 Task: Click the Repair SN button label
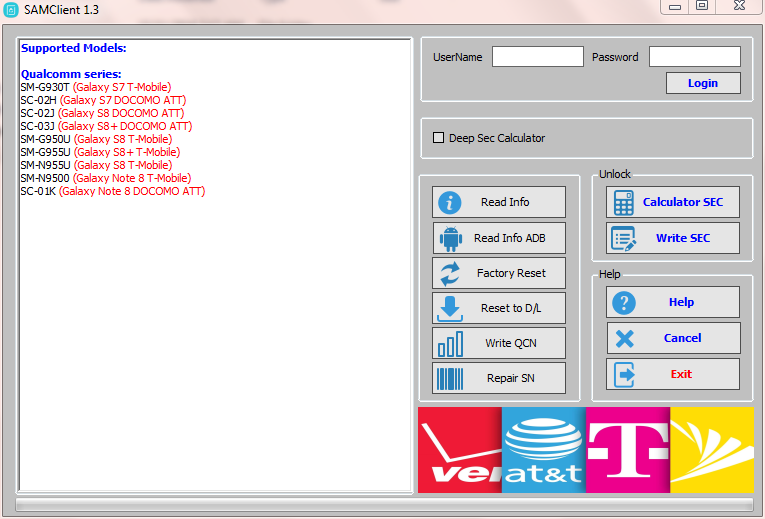(x=510, y=379)
